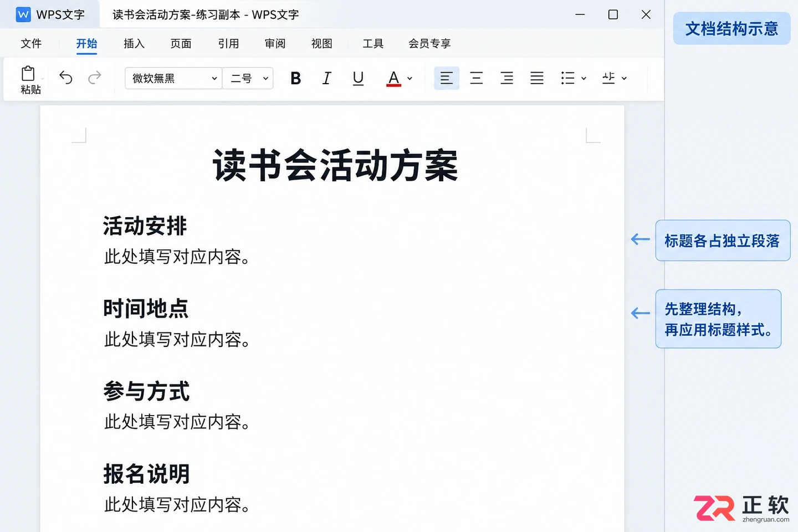Image resolution: width=798 pixels, height=532 pixels.
Task: Open the 文件 menu
Action: 31,44
